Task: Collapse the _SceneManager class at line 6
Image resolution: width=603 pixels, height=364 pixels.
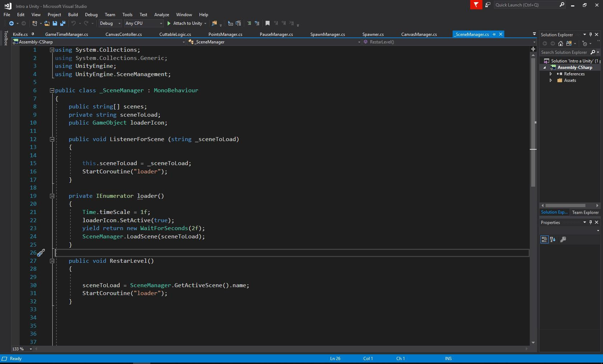Action: point(52,90)
